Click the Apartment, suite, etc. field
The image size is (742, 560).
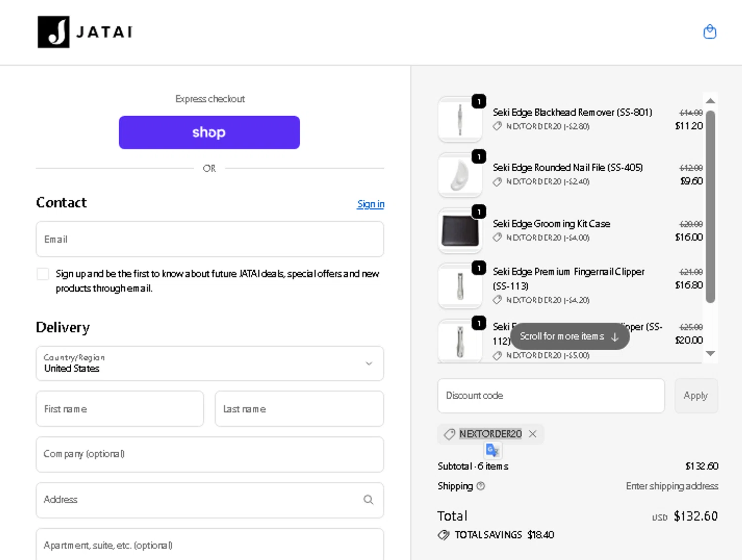coord(210,545)
